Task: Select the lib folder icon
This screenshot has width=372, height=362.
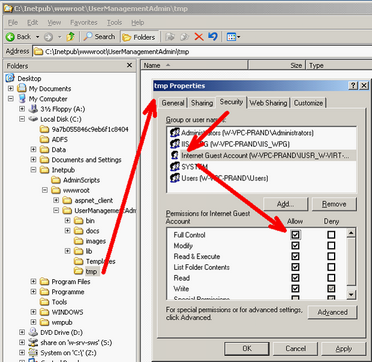Action: (78, 251)
